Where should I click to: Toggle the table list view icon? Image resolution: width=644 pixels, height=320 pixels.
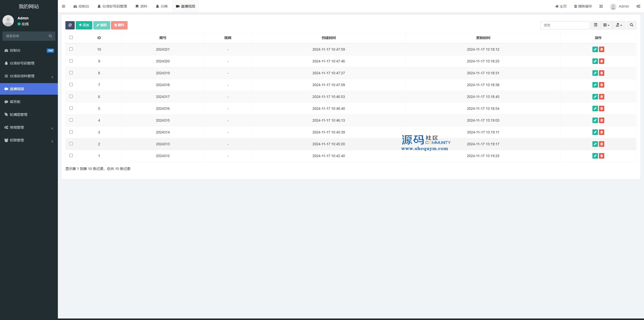tap(595, 25)
